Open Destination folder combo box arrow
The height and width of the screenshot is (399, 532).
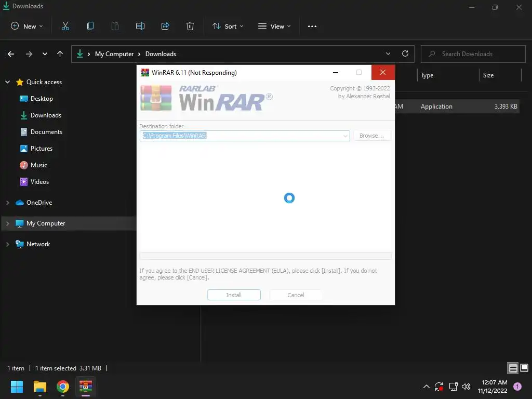(345, 136)
